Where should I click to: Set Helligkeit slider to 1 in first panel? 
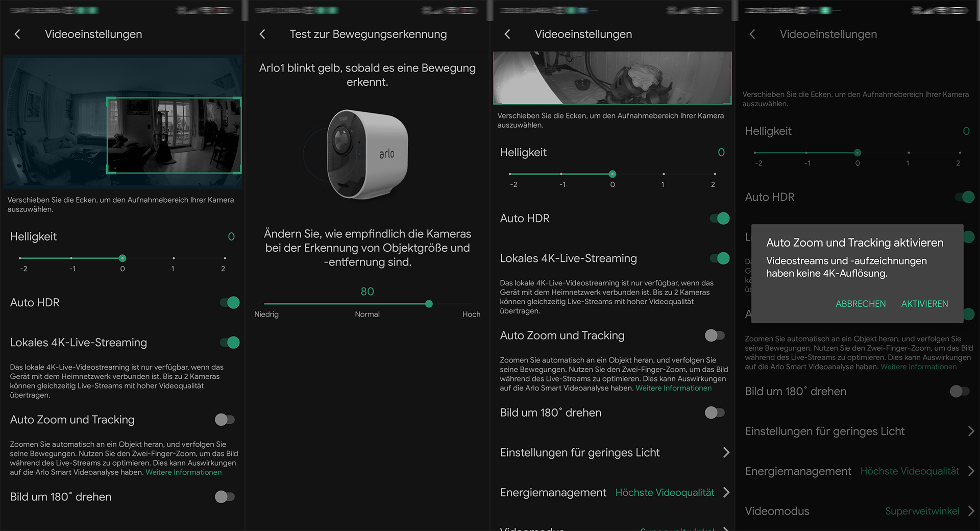pyautogui.click(x=174, y=258)
